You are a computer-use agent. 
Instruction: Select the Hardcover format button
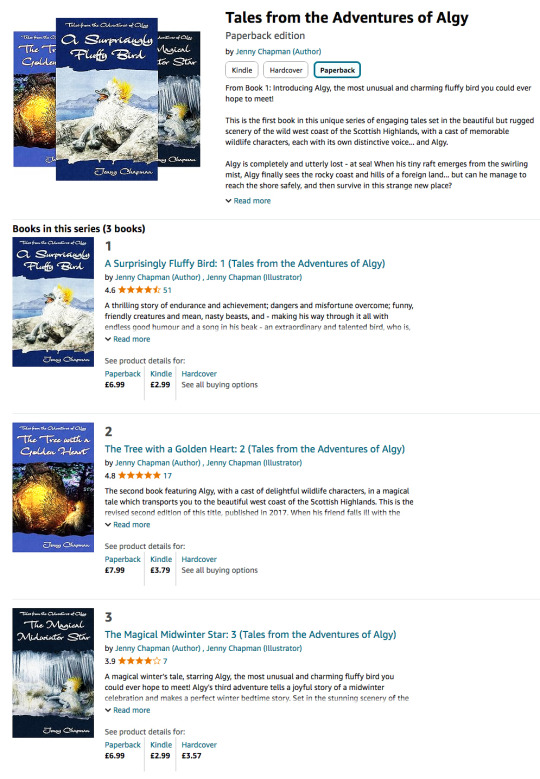point(286,70)
